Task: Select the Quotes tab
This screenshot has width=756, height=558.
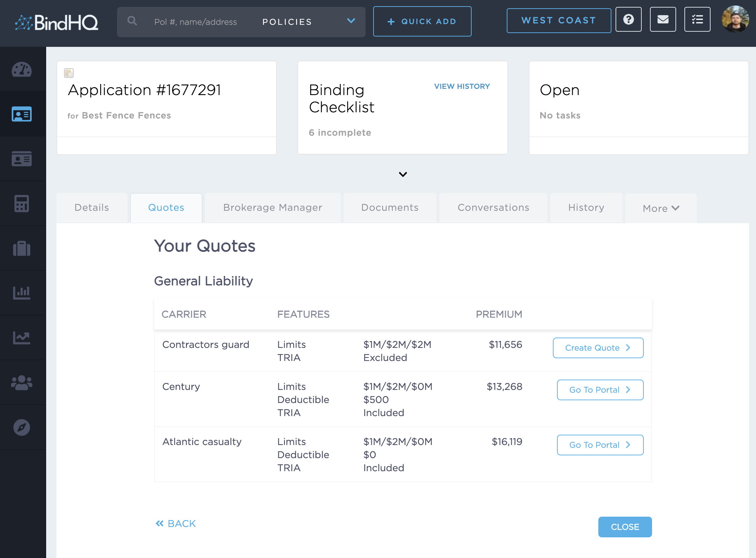Action: [x=166, y=208]
